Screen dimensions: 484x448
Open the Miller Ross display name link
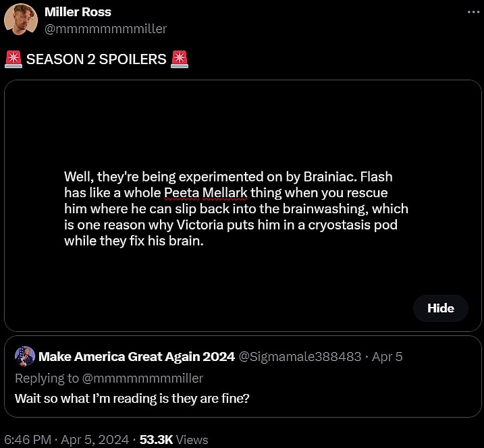coord(78,12)
